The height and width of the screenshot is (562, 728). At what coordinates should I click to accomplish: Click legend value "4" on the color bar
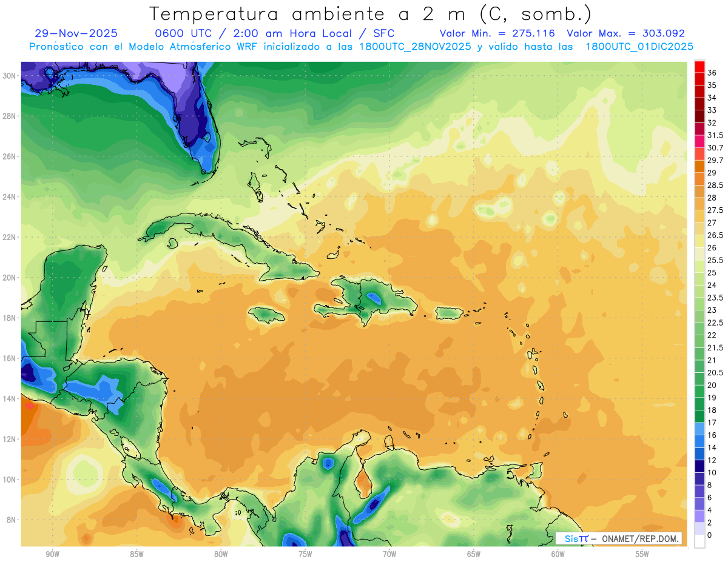pyautogui.click(x=710, y=510)
